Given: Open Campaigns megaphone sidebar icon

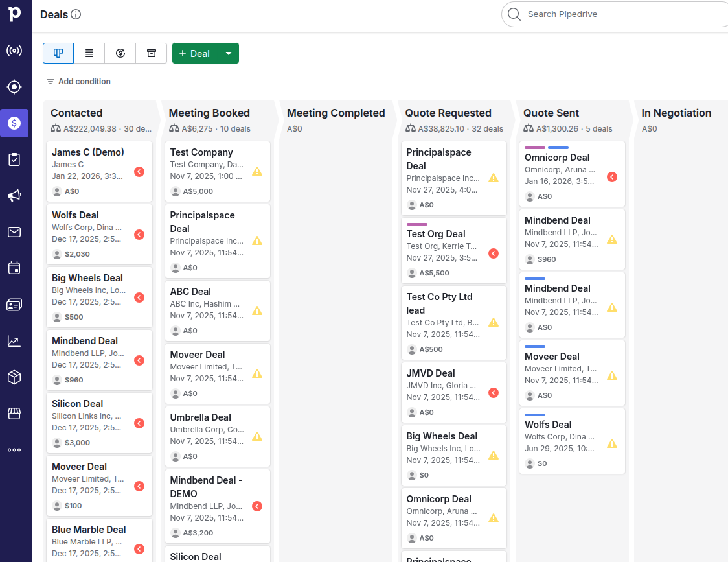Looking at the screenshot, I should [14, 196].
